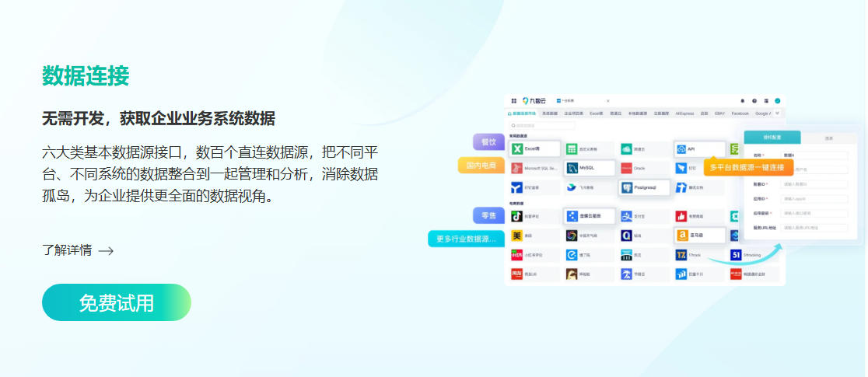Click the 数据连接 heading
Image resolution: width=868 pixels, height=377 pixels.
pyautogui.click(x=86, y=76)
